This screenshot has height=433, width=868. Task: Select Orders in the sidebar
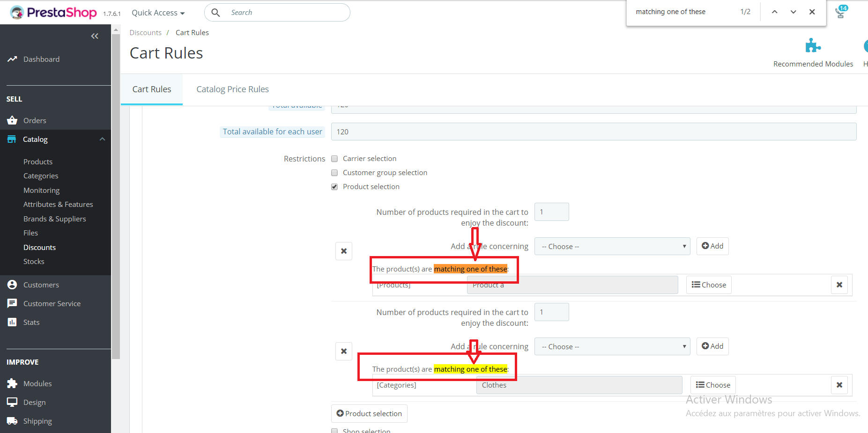pos(35,120)
